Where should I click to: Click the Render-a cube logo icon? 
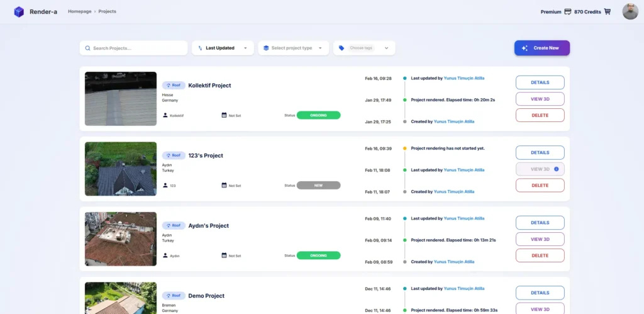click(x=19, y=11)
